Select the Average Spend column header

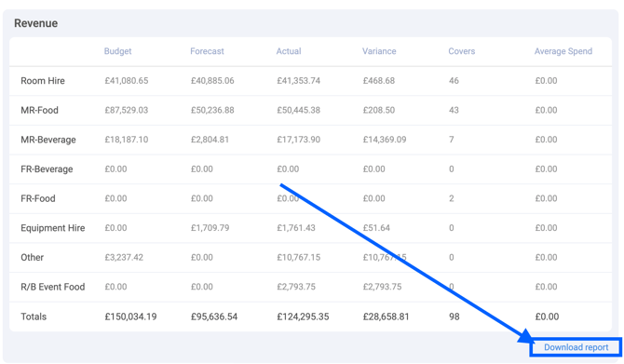[x=563, y=51]
